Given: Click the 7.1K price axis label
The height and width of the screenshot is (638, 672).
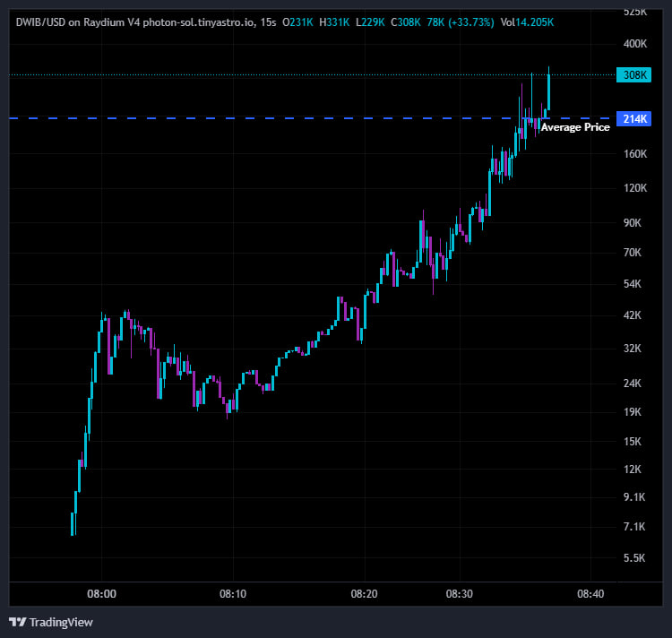Looking at the screenshot, I should [634, 527].
